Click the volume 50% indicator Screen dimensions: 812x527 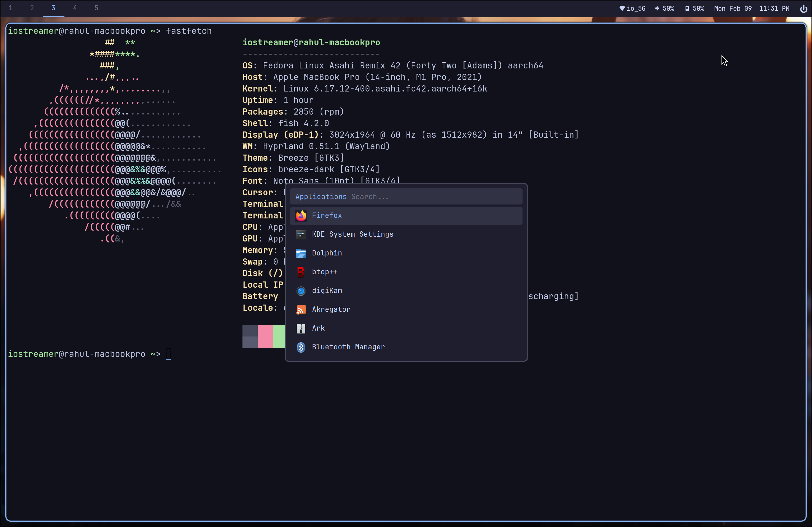click(664, 9)
